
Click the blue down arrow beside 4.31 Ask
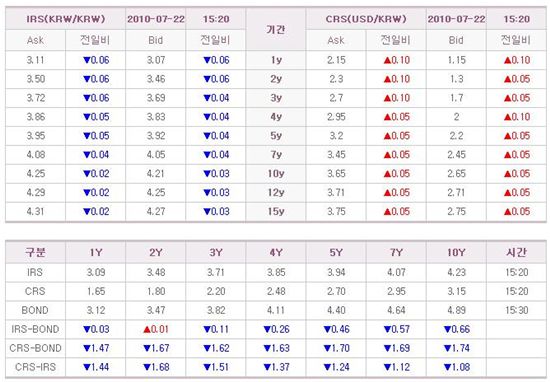pyautogui.click(x=87, y=212)
